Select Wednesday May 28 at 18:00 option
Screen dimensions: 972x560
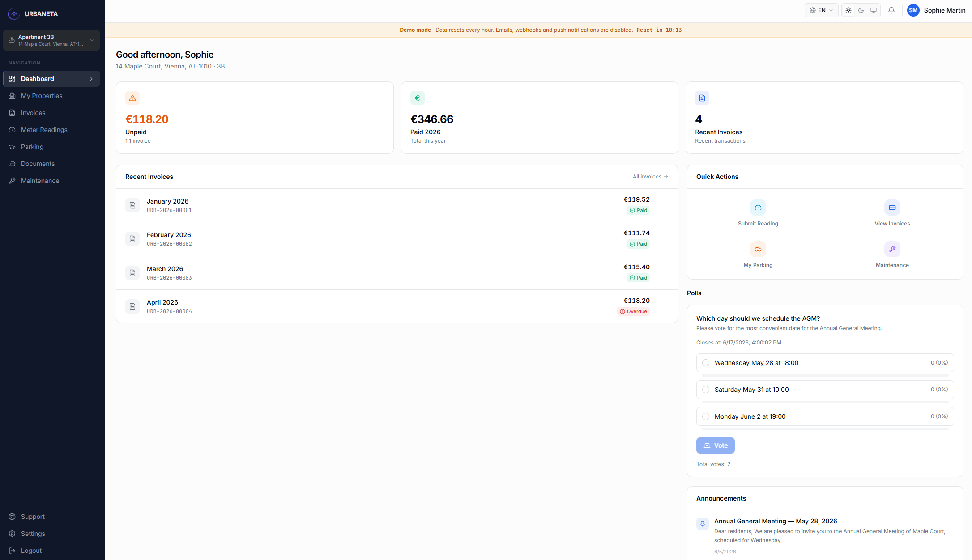pos(825,363)
